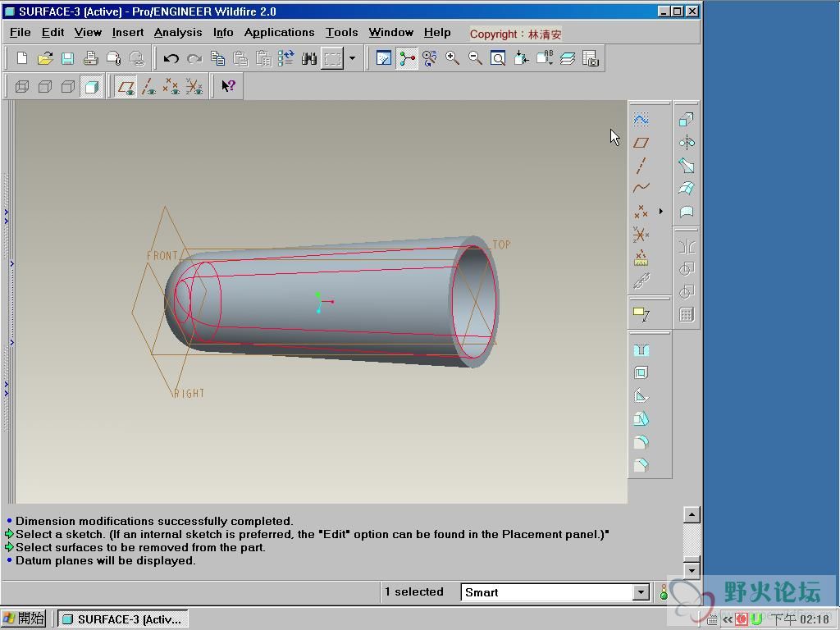Image resolution: width=840 pixels, height=630 pixels.
Task: Toggle spin center display
Action: (x=407, y=58)
